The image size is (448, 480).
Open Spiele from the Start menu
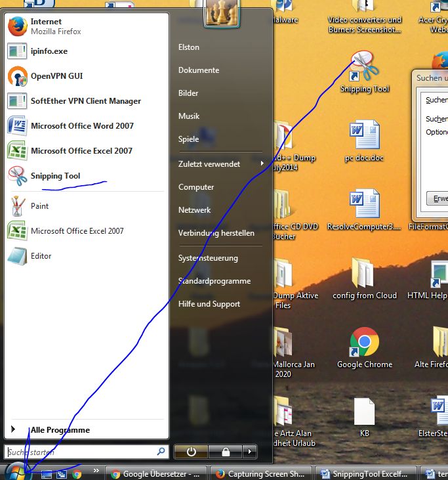188,139
